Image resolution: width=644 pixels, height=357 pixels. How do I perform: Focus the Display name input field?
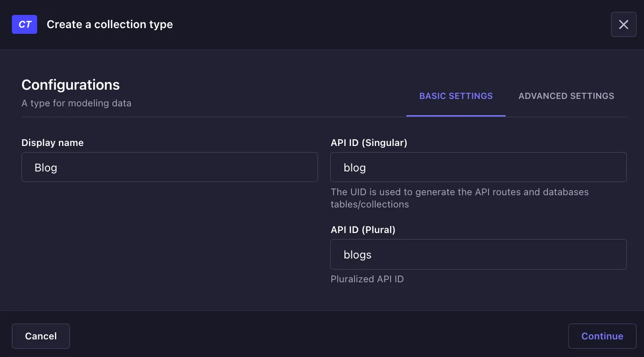coord(170,167)
